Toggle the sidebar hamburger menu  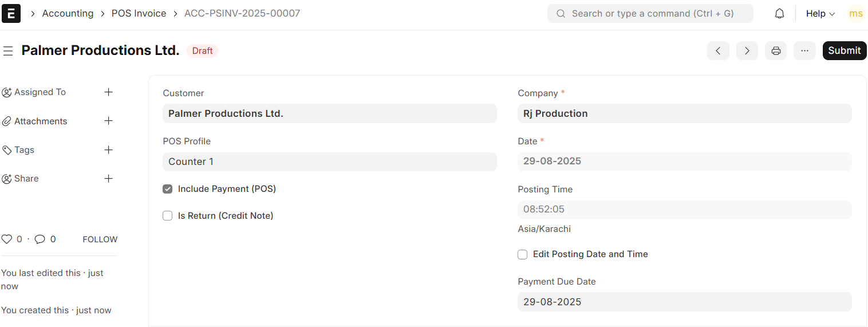click(x=8, y=51)
